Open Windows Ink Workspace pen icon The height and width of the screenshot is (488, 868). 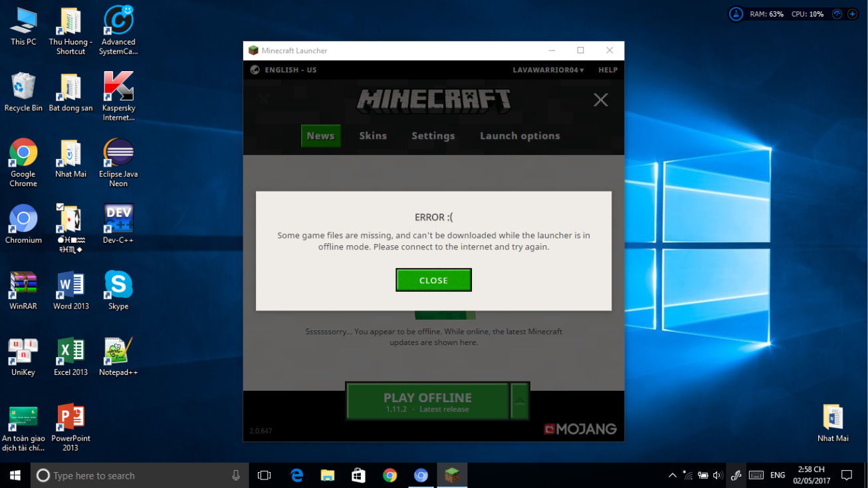coord(736,475)
